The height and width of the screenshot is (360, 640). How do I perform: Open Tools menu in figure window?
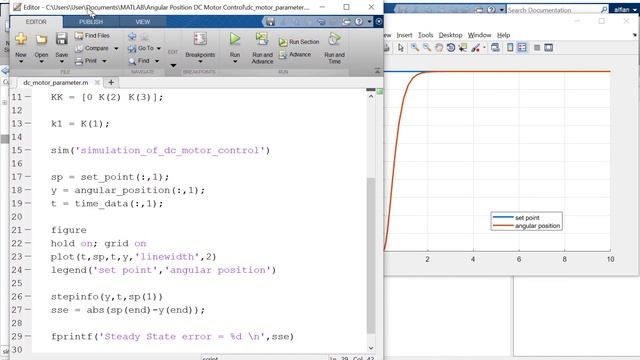click(425, 35)
